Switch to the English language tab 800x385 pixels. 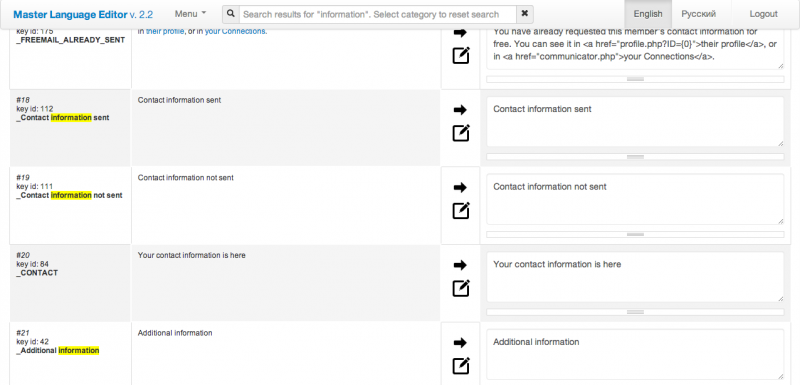coord(648,14)
